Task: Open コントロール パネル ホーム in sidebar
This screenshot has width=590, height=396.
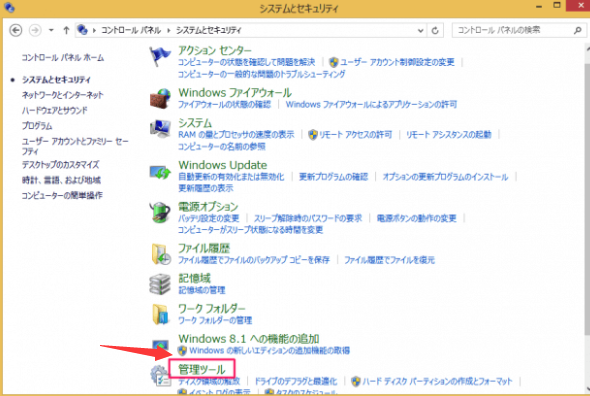Action: (63, 58)
